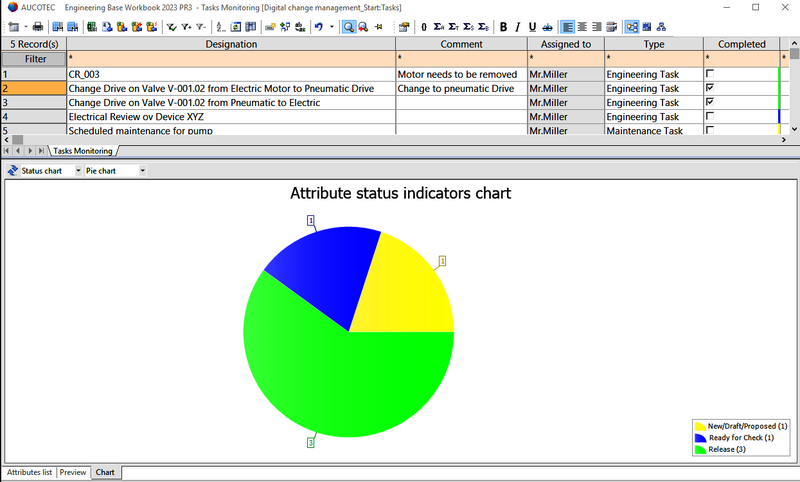Apply Italic formatting from the toolbar
This screenshot has height=482, width=800.
pyautogui.click(x=518, y=27)
